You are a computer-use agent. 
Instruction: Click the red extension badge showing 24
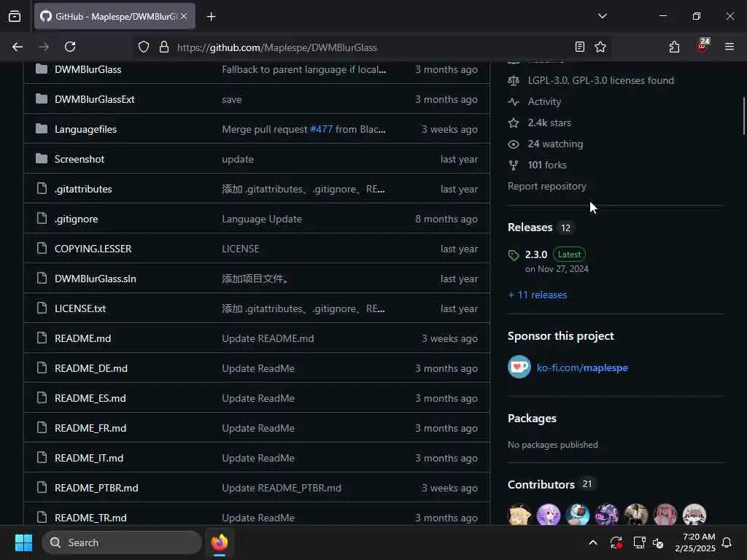[703, 46]
